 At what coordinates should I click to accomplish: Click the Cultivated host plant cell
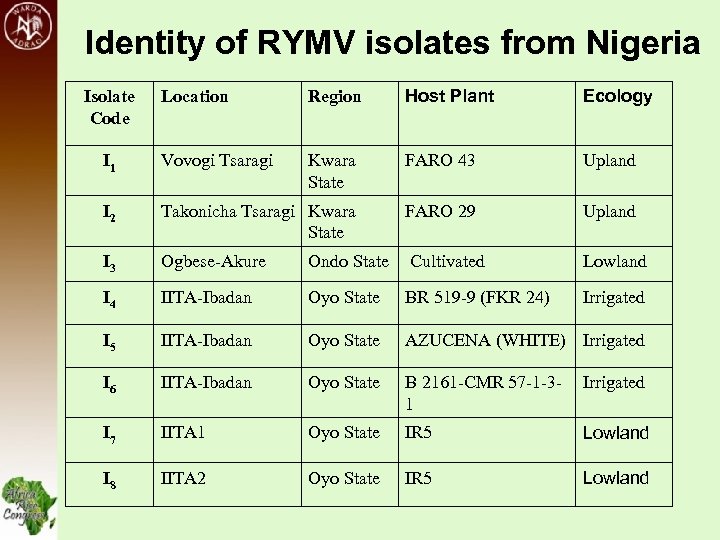tap(447, 261)
